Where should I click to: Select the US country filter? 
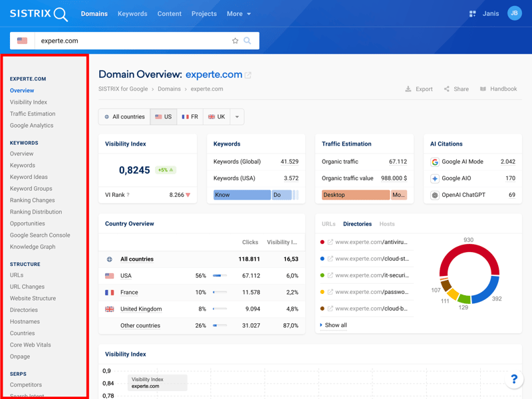tap(164, 116)
